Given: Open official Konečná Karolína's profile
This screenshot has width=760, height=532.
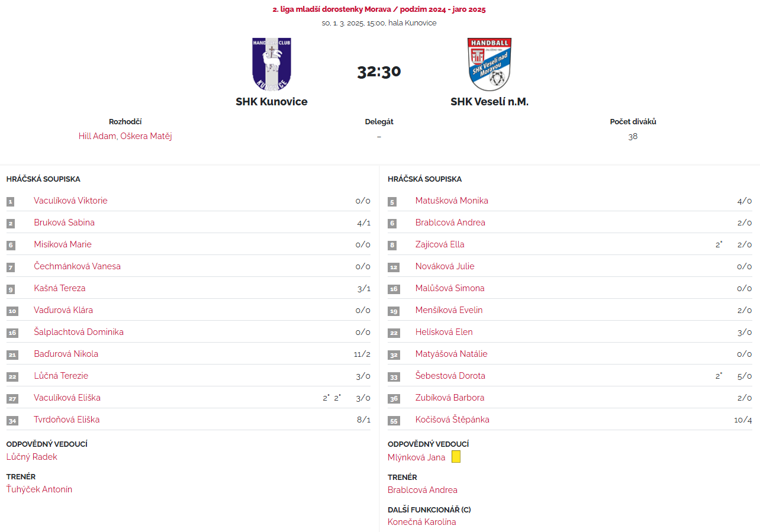Looking at the screenshot, I should [x=422, y=522].
